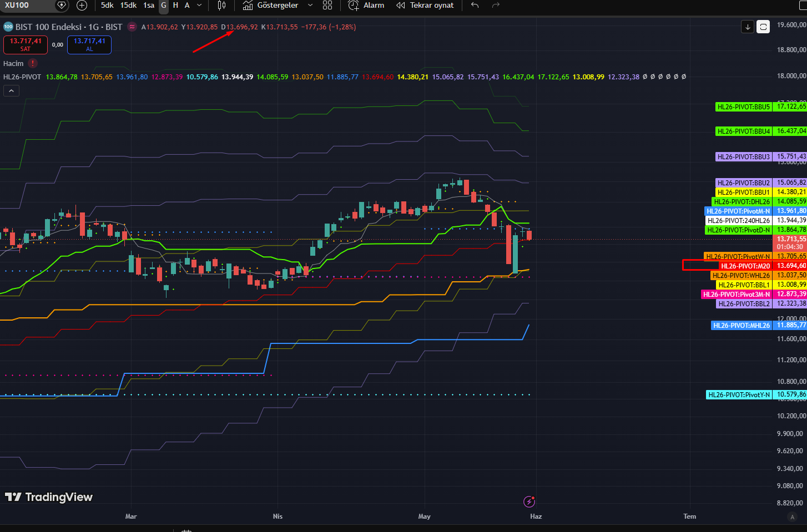Screen dimensions: 807x532
Task: Expand the timeframe list dropdown
Action: click(199, 6)
